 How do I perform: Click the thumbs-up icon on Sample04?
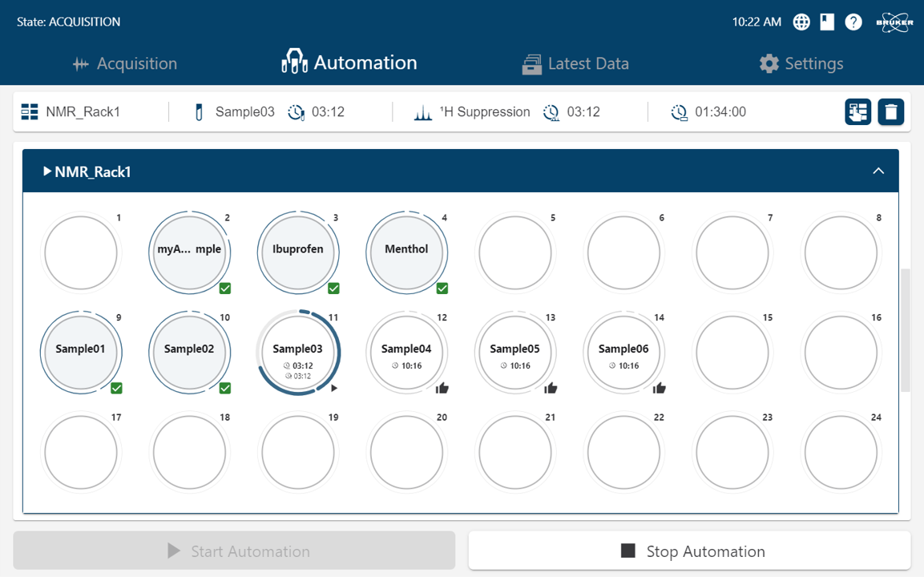(442, 388)
